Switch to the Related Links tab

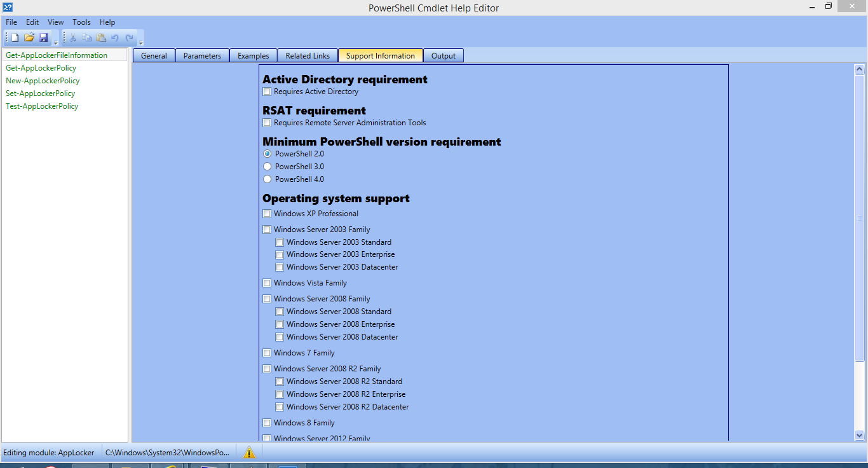click(x=308, y=55)
